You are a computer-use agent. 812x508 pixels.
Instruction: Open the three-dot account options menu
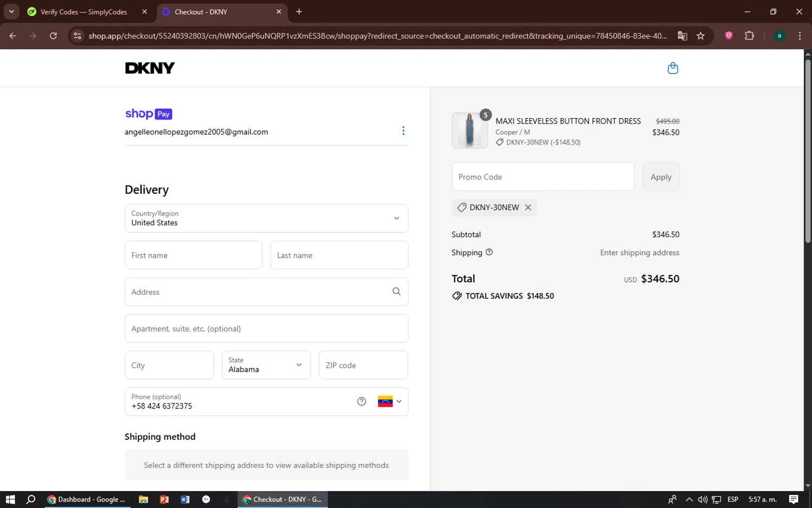(x=403, y=131)
